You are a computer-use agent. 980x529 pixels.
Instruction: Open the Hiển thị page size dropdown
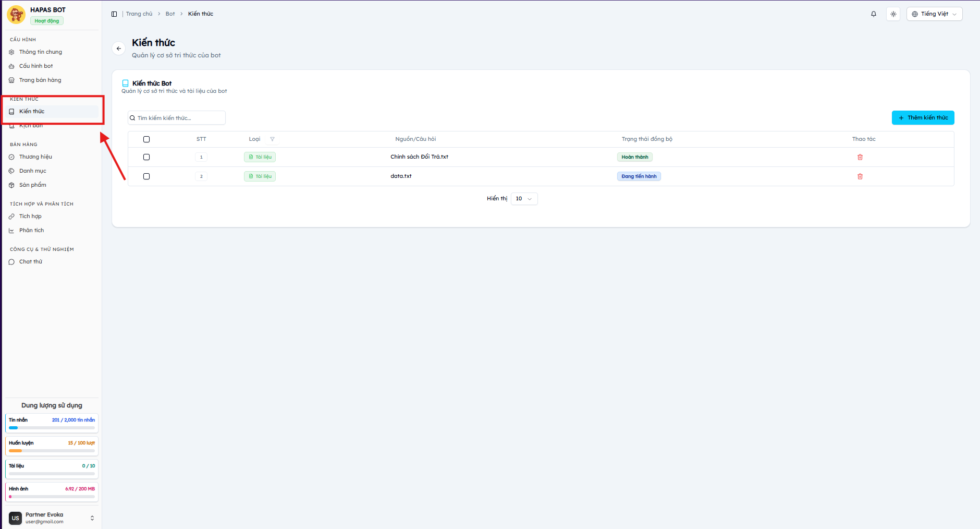click(524, 199)
